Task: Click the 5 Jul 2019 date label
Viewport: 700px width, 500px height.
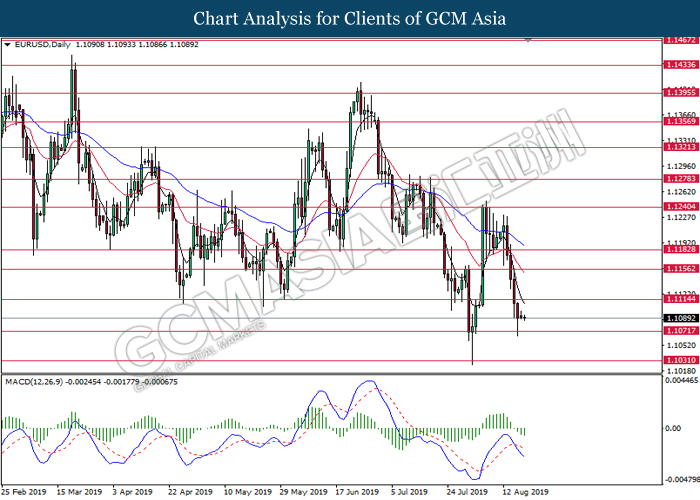Action: [x=409, y=492]
